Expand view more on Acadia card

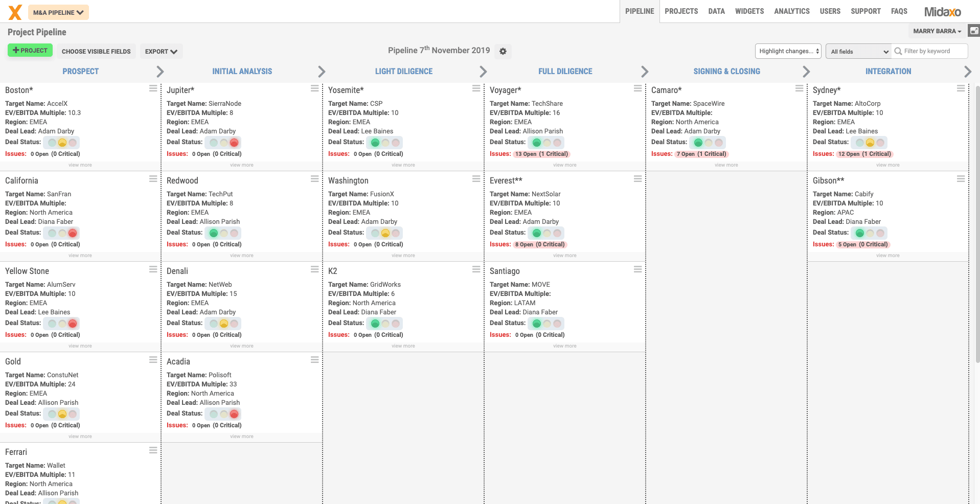[x=242, y=437]
